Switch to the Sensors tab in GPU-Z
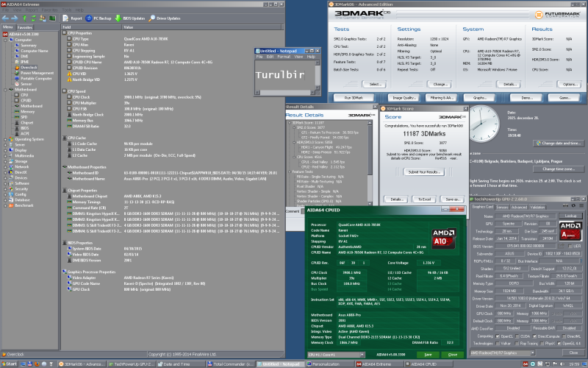Image resolution: width=588 pixels, height=368 pixels. point(502,207)
